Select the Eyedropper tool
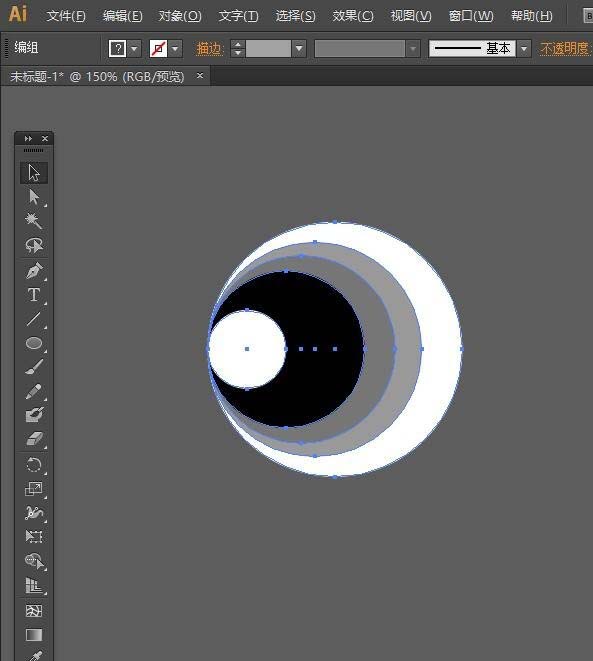This screenshot has width=593, height=661. [x=34, y=656]
